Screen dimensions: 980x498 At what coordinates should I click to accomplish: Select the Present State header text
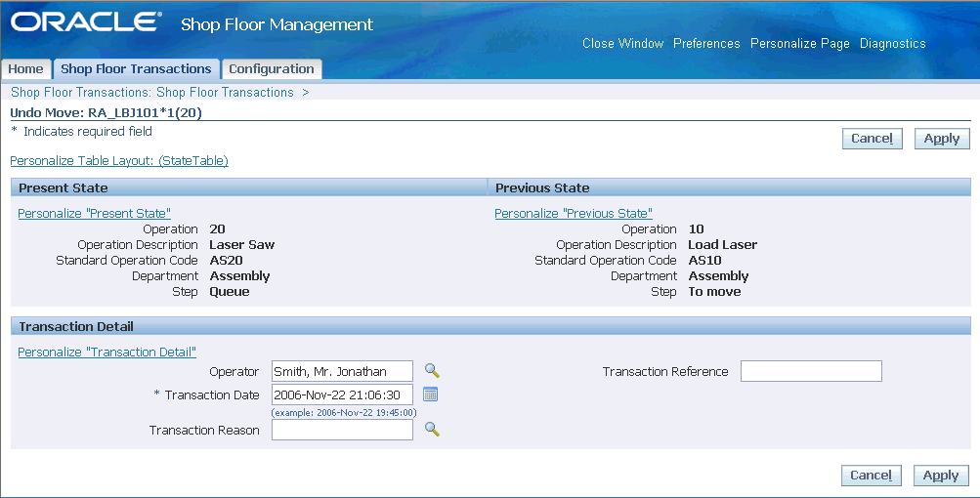64,187
